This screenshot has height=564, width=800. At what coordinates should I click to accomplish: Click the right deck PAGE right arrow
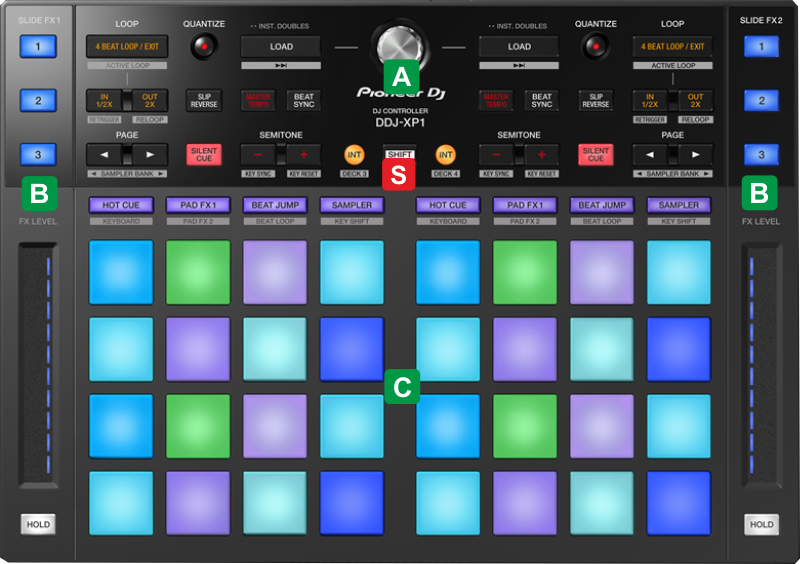tap(695, 154)
